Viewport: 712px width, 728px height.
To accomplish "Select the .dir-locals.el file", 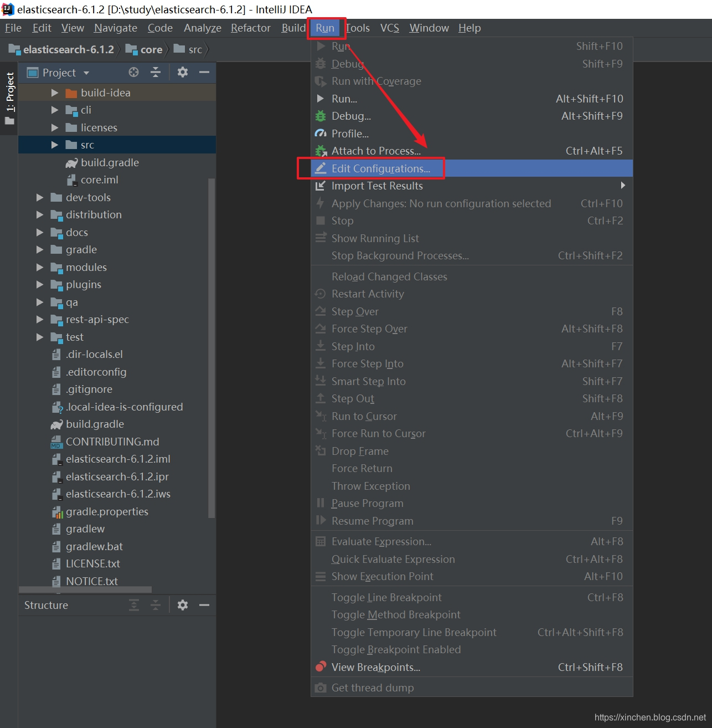I will (94, 354).
